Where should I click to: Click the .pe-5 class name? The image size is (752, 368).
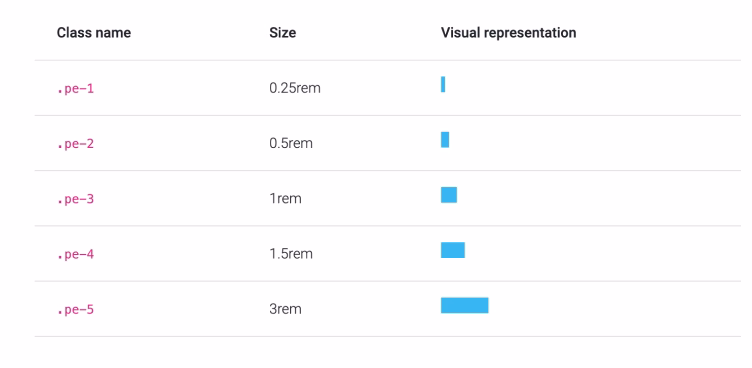(75, 309)
